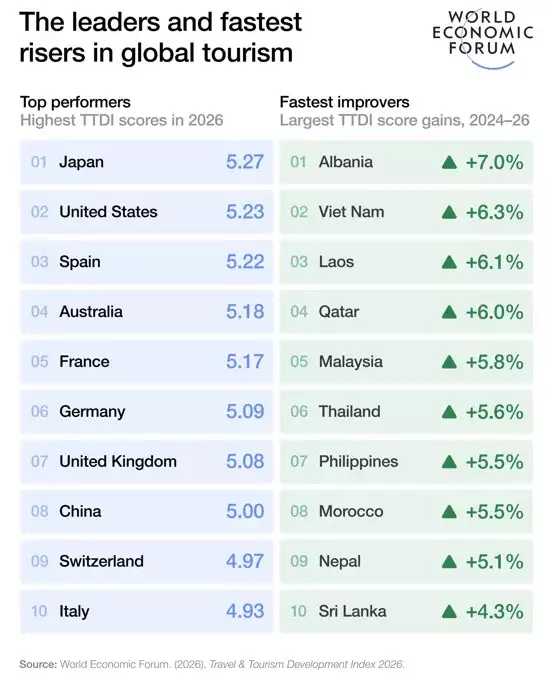The image size is (548, 676).
Task: Click the World Economic Forum logo
Action: point(482,39)
